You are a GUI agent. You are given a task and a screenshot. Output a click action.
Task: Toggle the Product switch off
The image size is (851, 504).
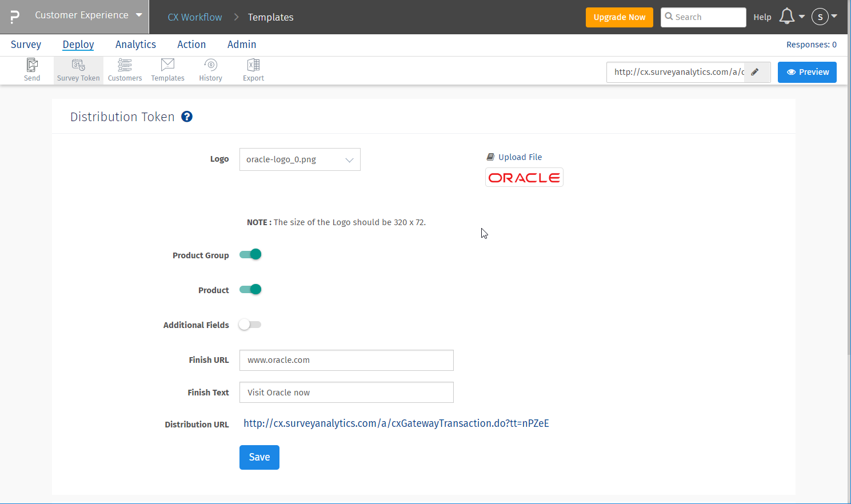pyautogui.click(x=250, y=289)
